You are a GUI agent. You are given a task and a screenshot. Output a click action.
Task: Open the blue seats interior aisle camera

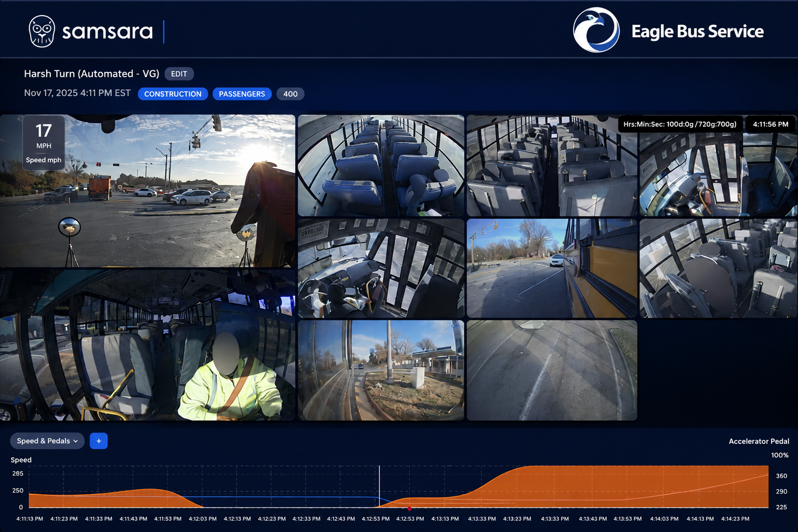pos(381,166)
